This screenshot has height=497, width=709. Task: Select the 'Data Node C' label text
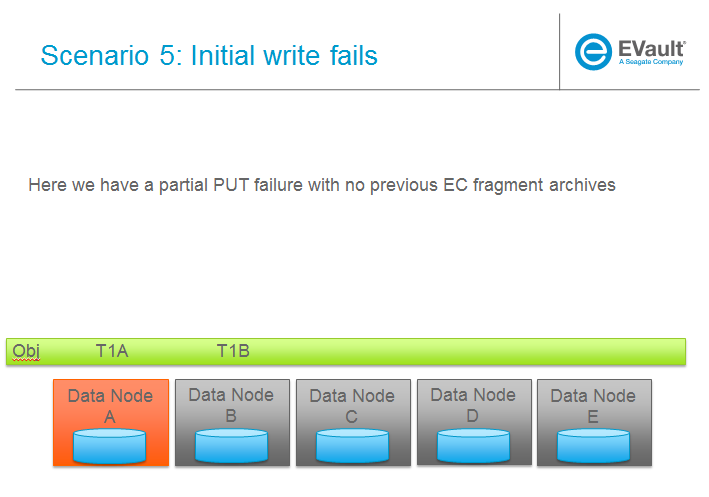[x=352, y=406]
